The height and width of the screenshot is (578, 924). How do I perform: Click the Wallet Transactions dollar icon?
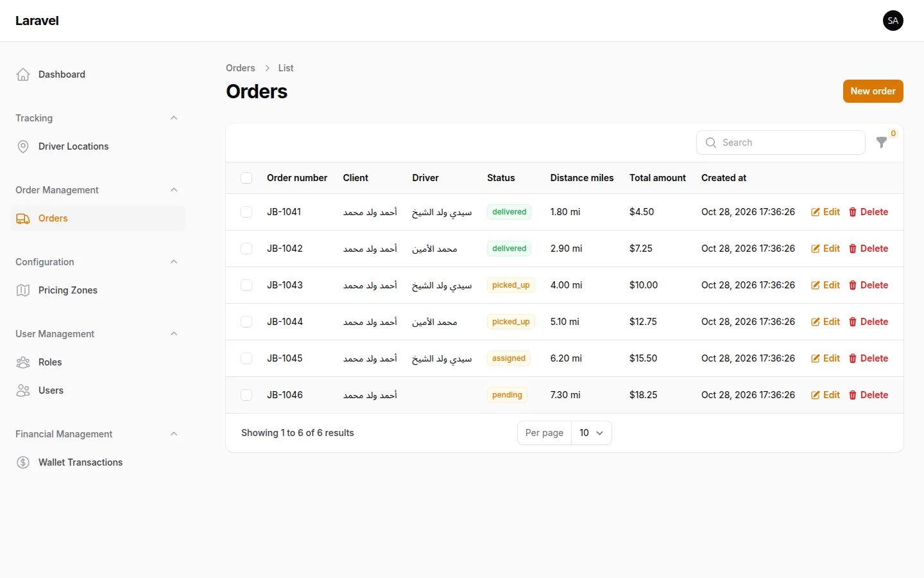pyautogui.click(x=23, y=462)
